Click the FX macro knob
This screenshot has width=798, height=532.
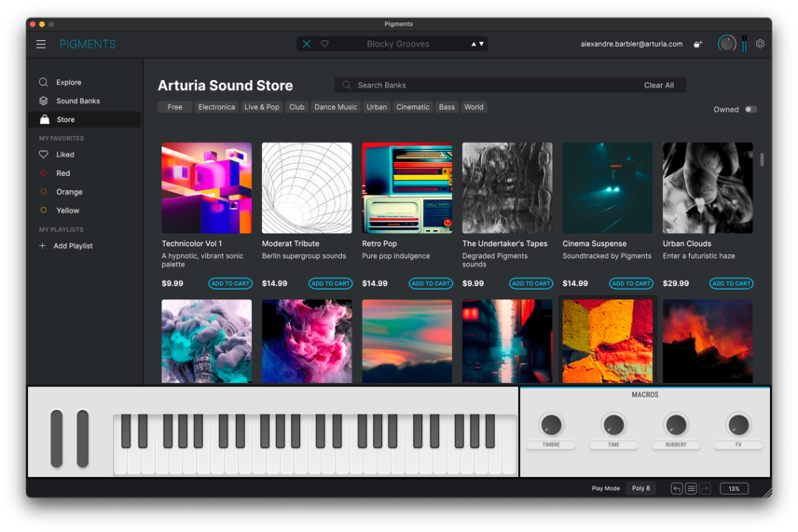(x=738, y=425)
